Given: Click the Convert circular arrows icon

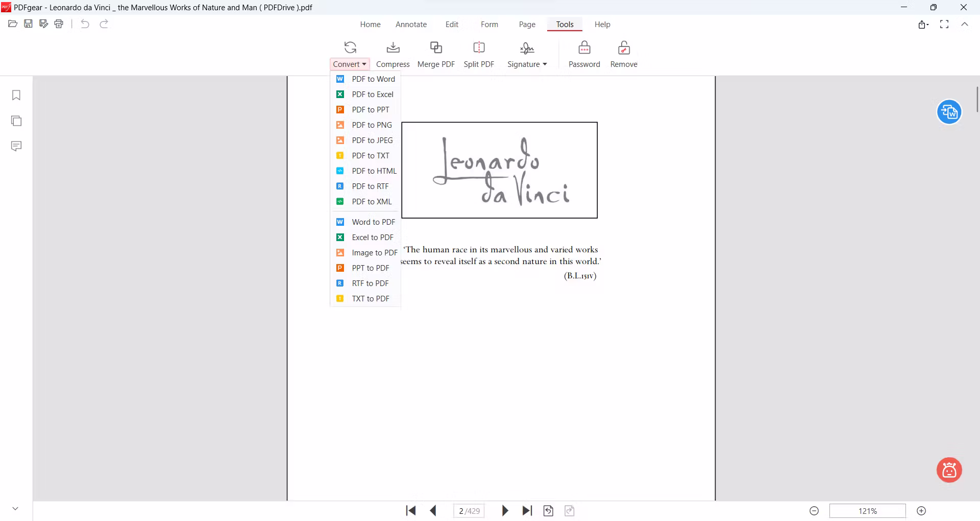Looking at the screenshot, I should coord(350,48).
